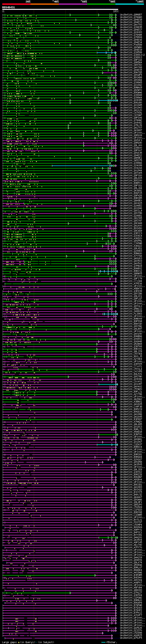146x644 pixels.
Task: Select hit UniRef100_Q4LB97
Action: (131, 329)
